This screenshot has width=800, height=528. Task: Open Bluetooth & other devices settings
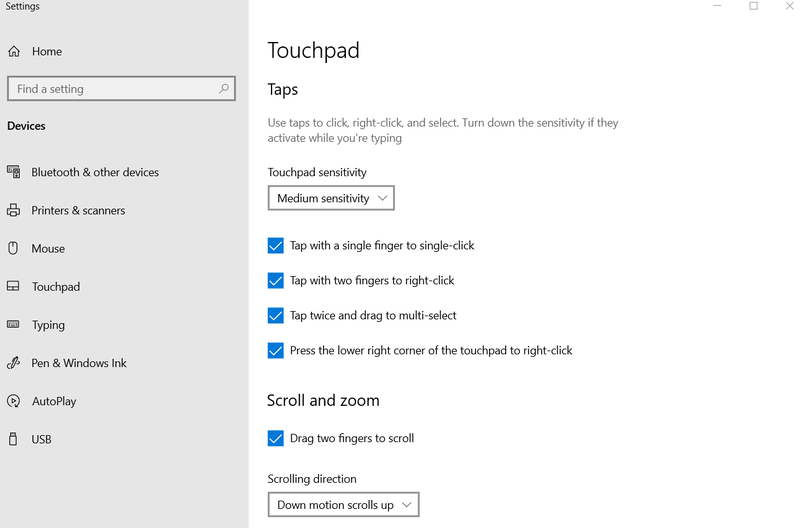click(95, 172)
